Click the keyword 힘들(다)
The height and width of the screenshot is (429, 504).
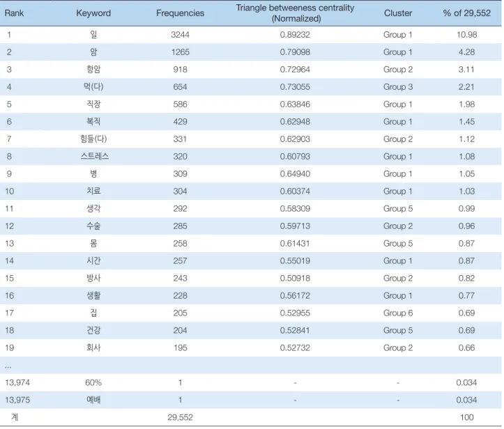[x=93, y=139]
